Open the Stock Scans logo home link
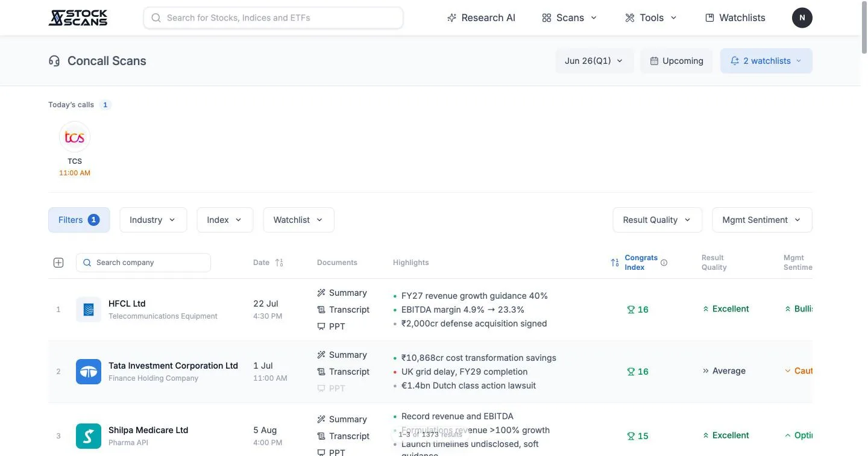Viewport: 868px width, 456px height. pos(78,17)
